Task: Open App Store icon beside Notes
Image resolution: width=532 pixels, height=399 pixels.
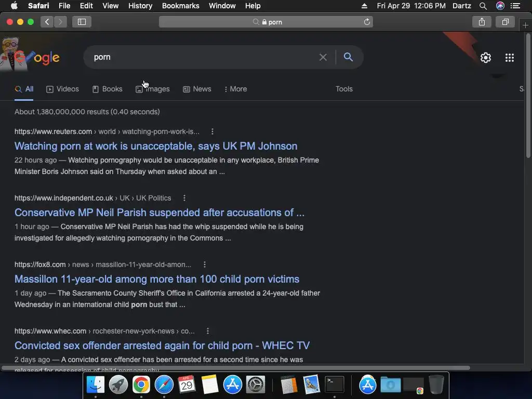Action: [232, 384]
